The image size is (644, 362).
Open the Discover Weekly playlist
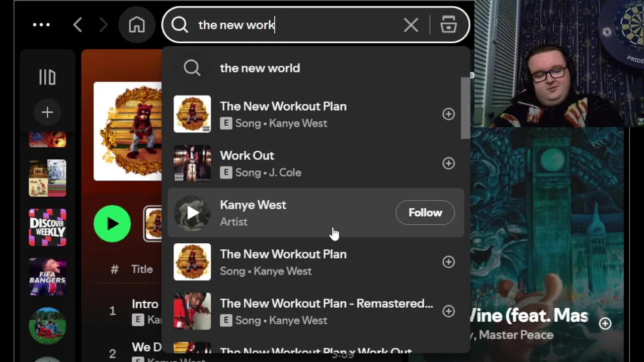47,227
